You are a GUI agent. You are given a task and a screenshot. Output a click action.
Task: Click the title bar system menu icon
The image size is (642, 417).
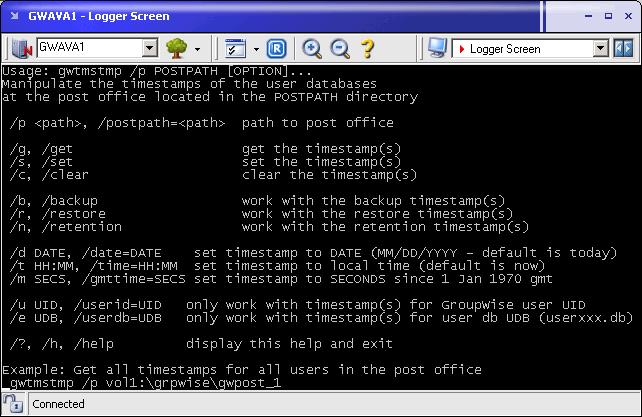pyautogui.click(x=15, y=16)
